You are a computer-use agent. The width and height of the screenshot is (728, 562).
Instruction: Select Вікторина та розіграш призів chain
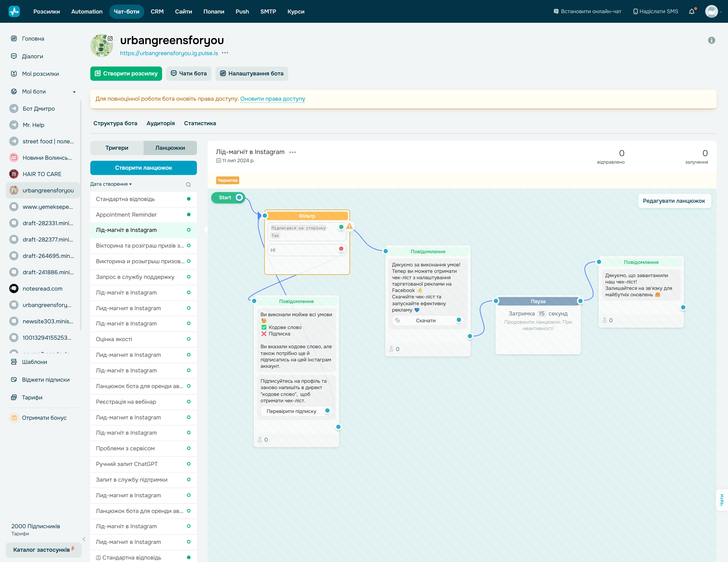[x=143, y=246]
